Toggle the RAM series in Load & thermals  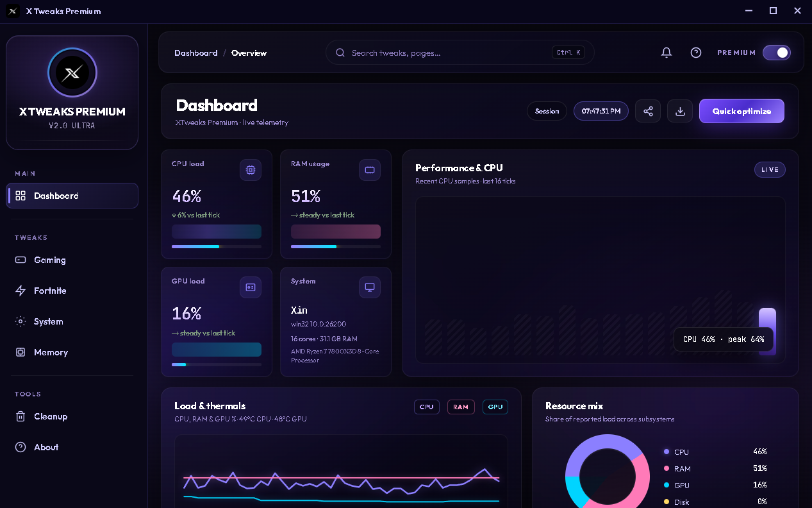(461, 407)
